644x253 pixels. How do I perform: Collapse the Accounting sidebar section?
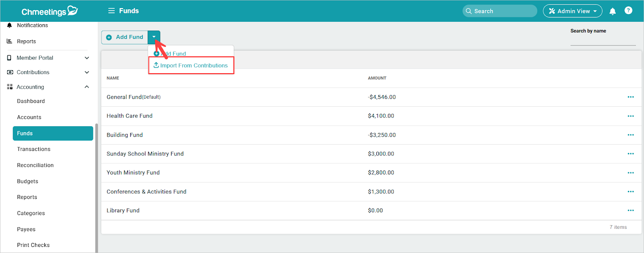click(87, 87)
